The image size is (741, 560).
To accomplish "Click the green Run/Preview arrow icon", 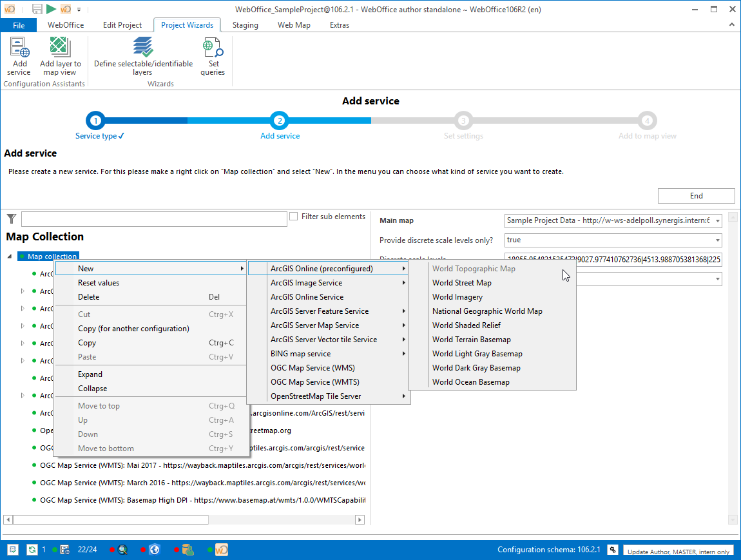I will (x=50, y=9).
